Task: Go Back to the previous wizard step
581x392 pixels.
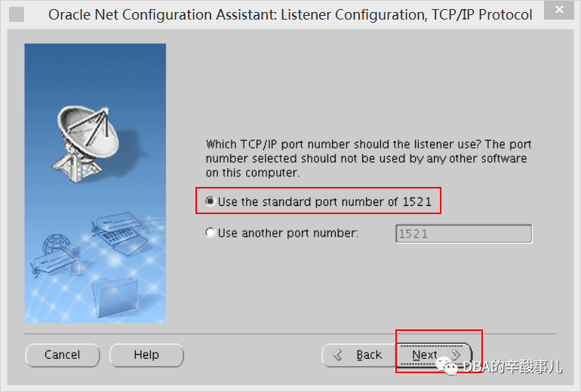Action: coord(359,355)
